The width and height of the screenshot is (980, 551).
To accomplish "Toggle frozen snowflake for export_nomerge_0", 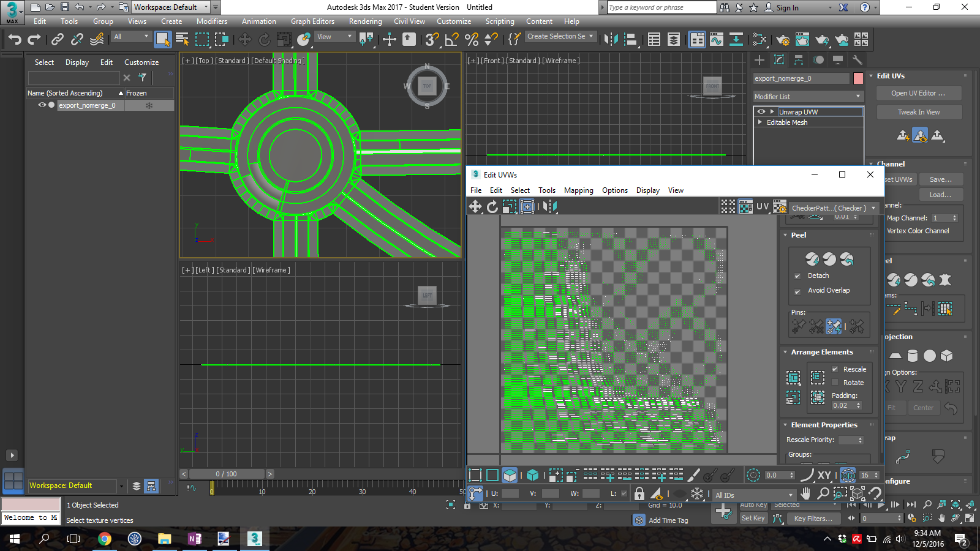I will pyautogui.click(x=149, y=105).
